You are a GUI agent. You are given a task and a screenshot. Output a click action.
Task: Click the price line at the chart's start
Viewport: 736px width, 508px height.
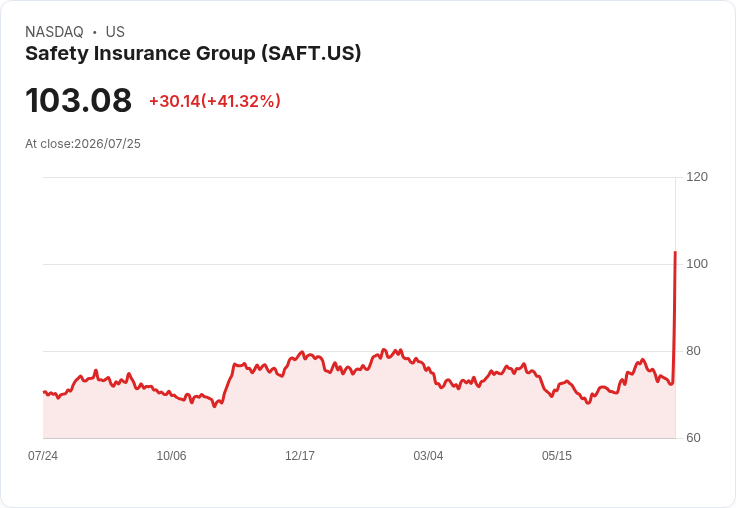point(44,392)
